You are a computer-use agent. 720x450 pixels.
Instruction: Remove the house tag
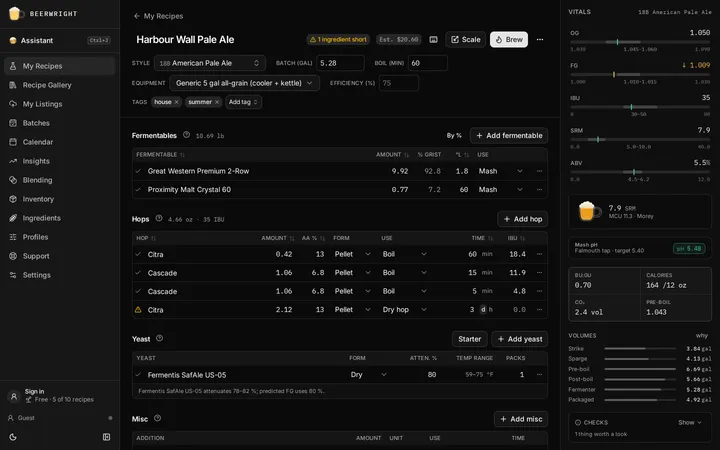pyautogui.click(x=176, y=102)
